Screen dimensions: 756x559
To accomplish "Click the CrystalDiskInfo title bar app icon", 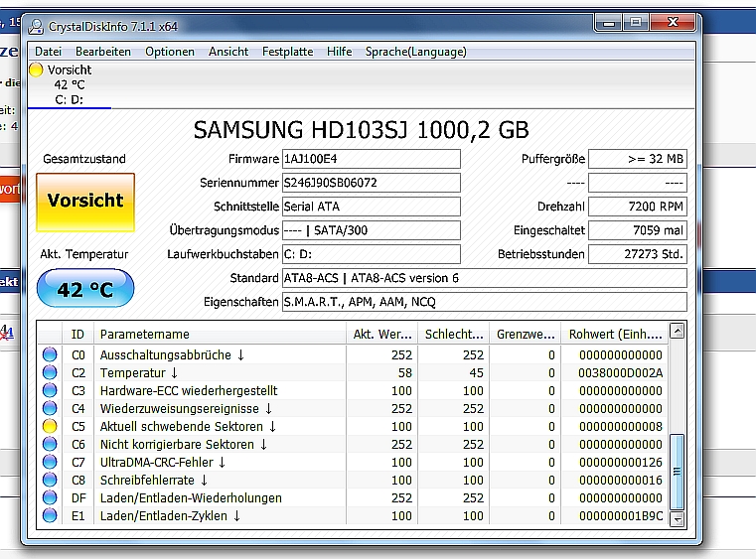I will coord(36,27).
